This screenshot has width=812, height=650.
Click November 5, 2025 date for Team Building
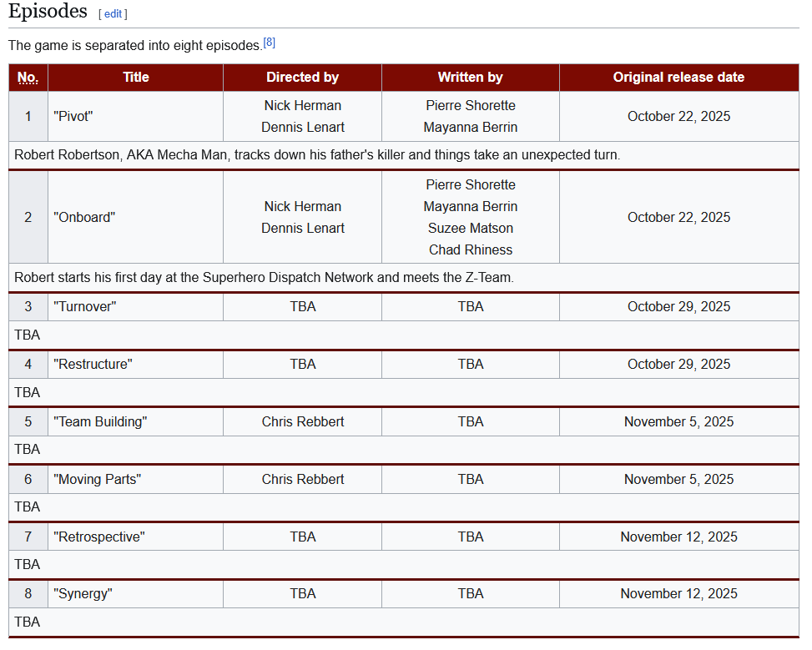[x=679, y=421]
